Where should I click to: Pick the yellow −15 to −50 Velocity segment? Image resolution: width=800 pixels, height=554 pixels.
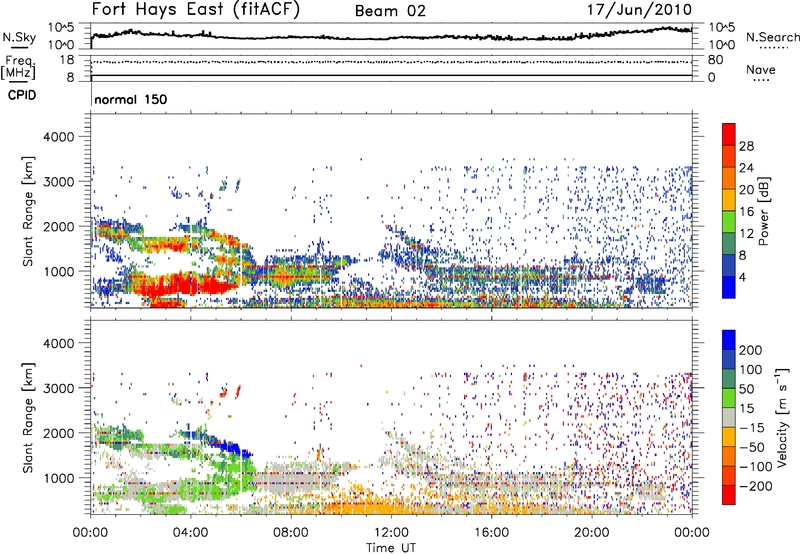point(729,436)
